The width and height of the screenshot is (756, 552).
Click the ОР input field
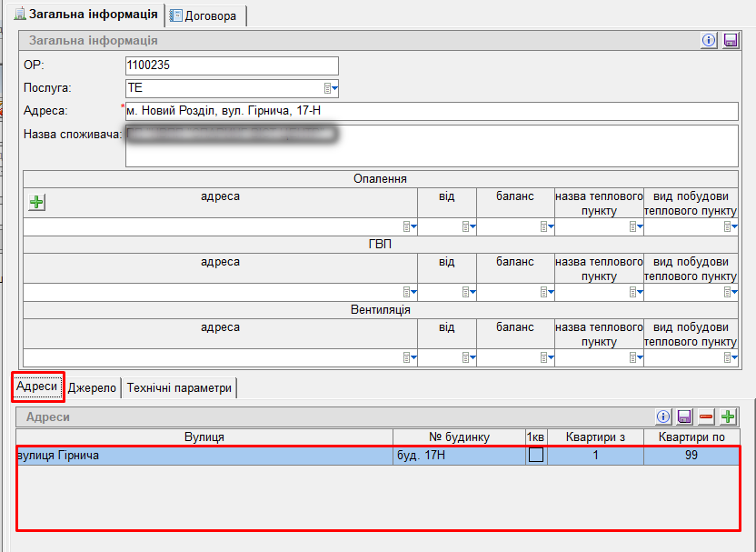click(x=231, y=65)
